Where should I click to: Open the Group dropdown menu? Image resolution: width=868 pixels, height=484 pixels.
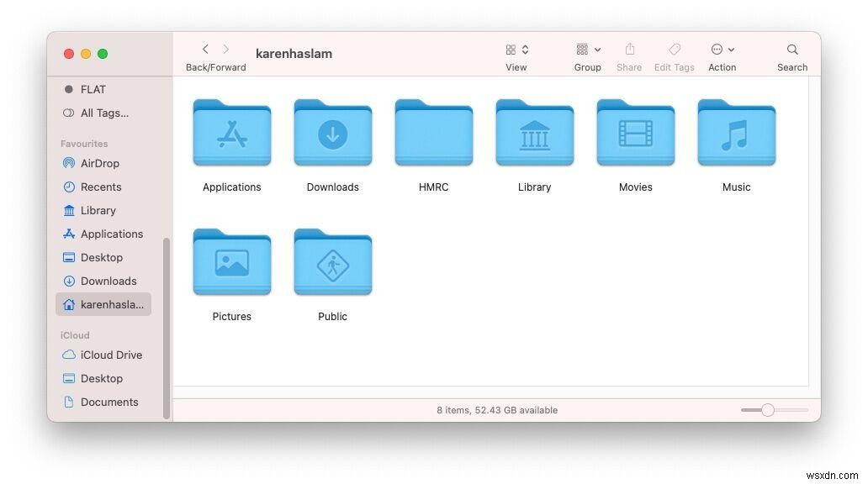point(587,50)
